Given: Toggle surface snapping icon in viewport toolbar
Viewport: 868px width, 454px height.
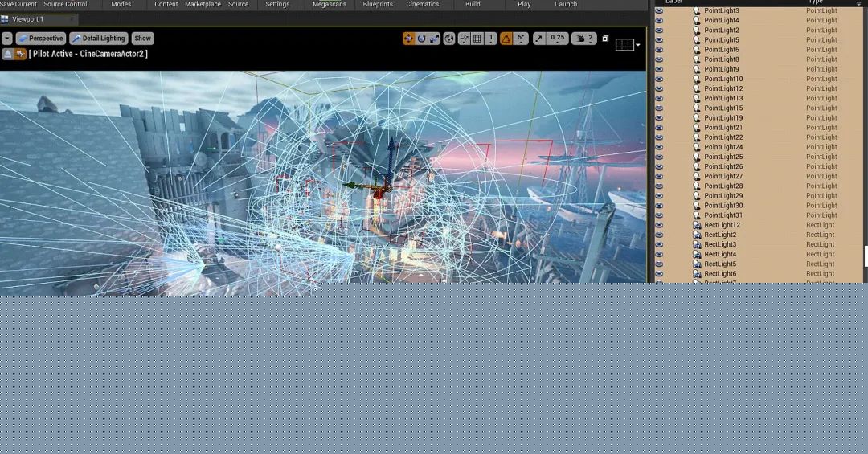Looking at the screenshot, I should [x=464, y=39].
